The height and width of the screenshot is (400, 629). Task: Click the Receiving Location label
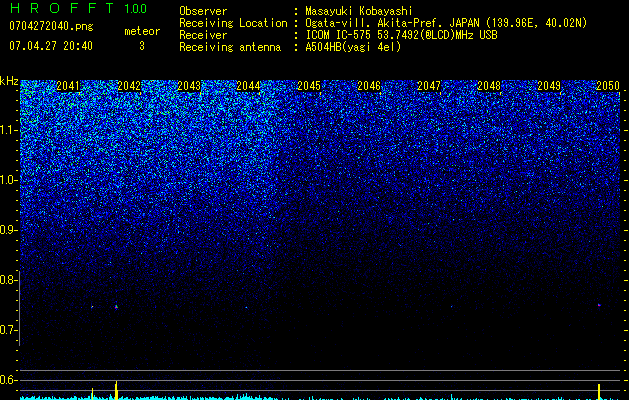pyautogui.click(x=233, y=23)
